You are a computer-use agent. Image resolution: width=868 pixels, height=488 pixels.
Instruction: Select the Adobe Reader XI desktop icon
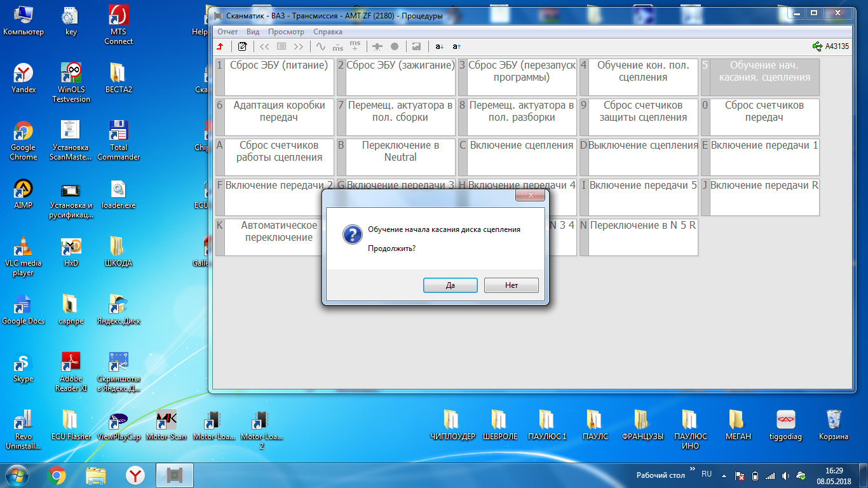coord(71,372)
